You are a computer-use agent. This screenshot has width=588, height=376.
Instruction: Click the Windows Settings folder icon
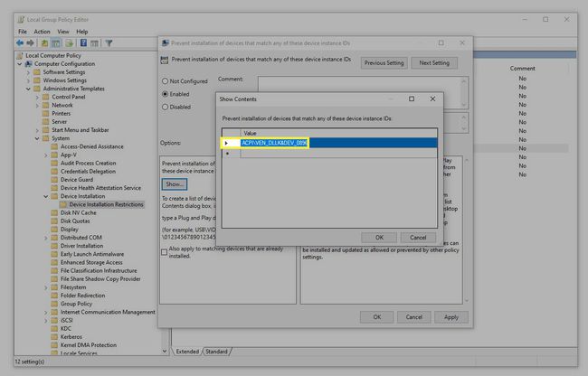click(37, 80)
